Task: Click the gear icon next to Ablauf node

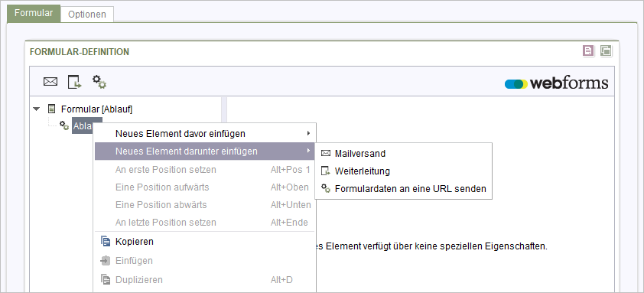Action: (x=64, y=125)
